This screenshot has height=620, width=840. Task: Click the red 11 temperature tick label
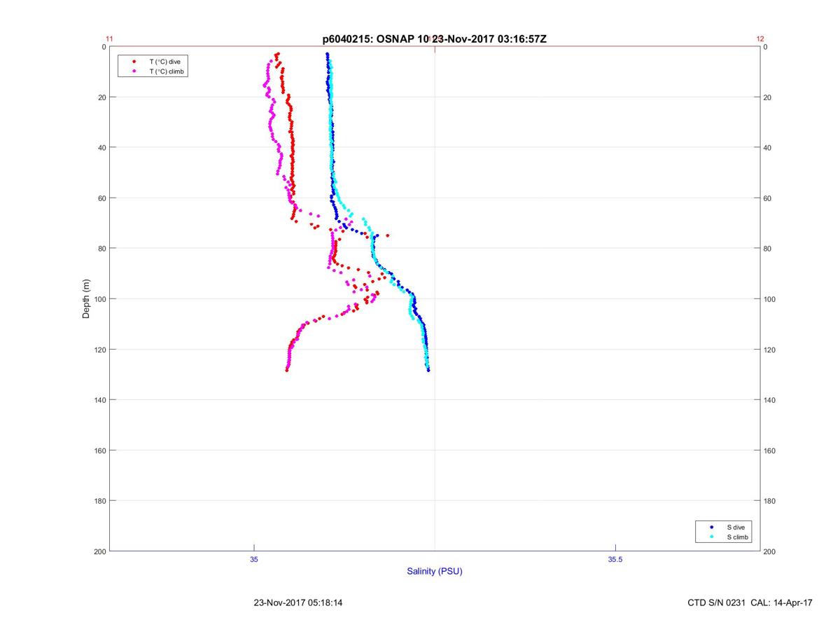[109, 39]
